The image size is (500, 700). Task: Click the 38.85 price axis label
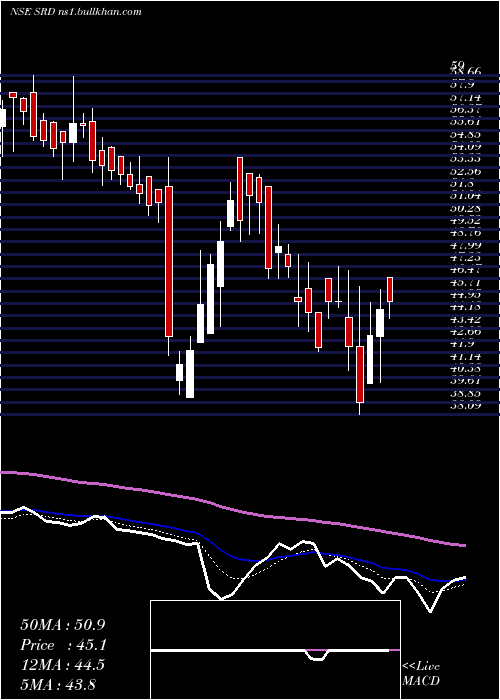(x=465, y=393)
